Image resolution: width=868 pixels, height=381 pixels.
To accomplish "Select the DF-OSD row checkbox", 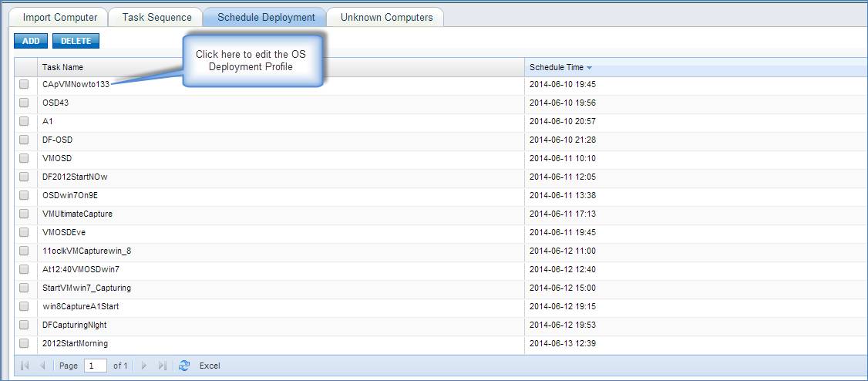I will (24, 140).
